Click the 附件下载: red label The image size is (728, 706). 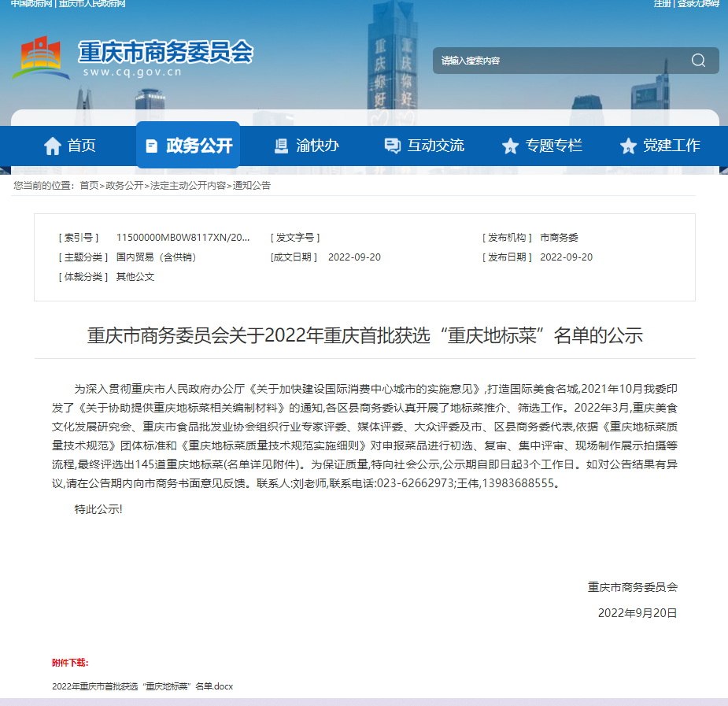70,663
